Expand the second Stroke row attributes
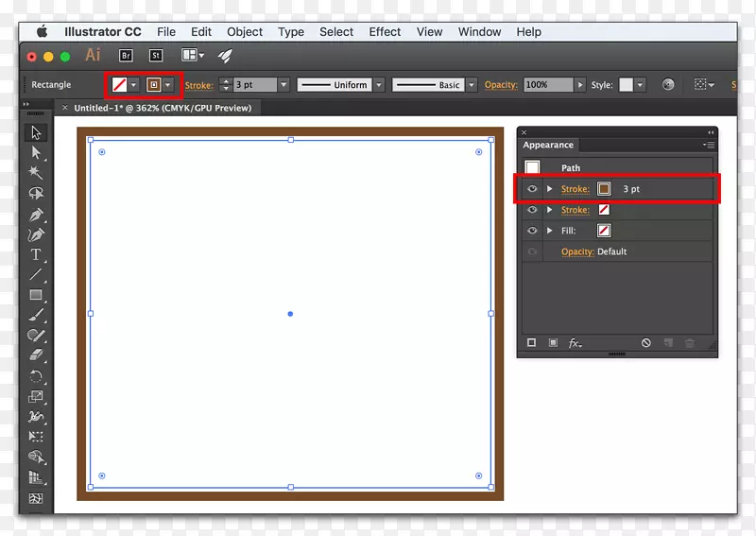The height and width of the screenshot is (536, 756). click(x=549, y=209)
